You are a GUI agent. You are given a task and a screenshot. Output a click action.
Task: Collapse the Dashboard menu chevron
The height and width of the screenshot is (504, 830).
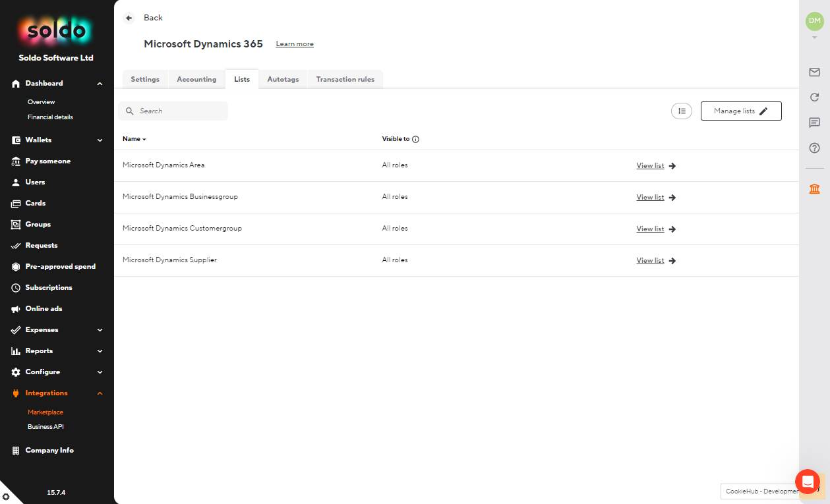(x=100, y=84)
